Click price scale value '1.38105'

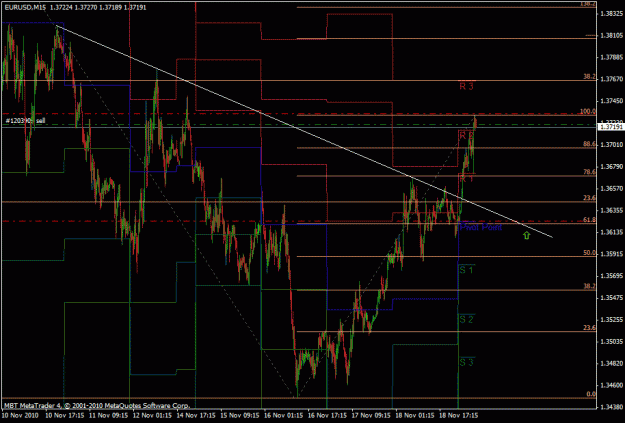(611, 35)
